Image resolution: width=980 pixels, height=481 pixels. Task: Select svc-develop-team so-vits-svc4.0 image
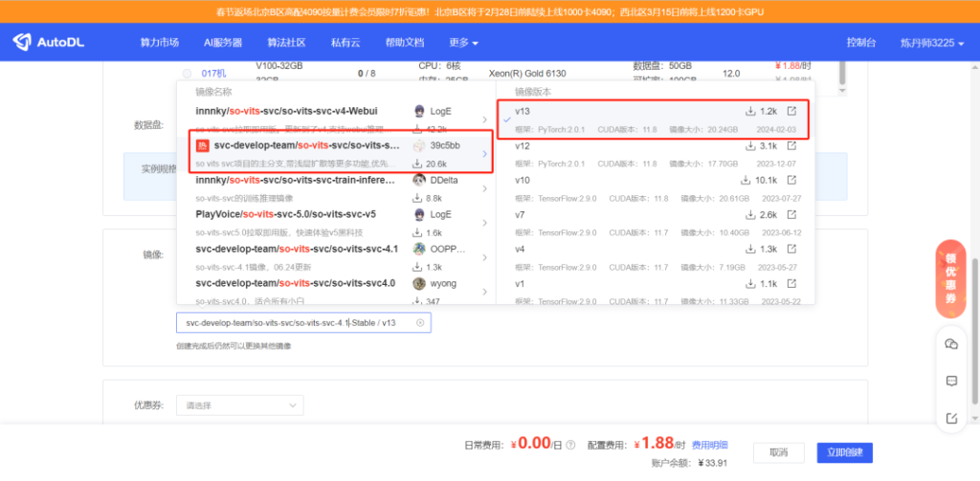[336, 291]
